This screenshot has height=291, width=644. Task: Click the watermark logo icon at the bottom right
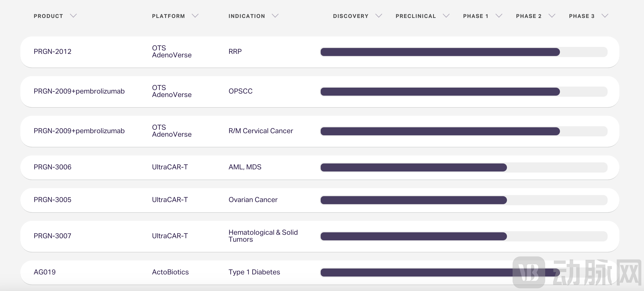pos(529,272)
